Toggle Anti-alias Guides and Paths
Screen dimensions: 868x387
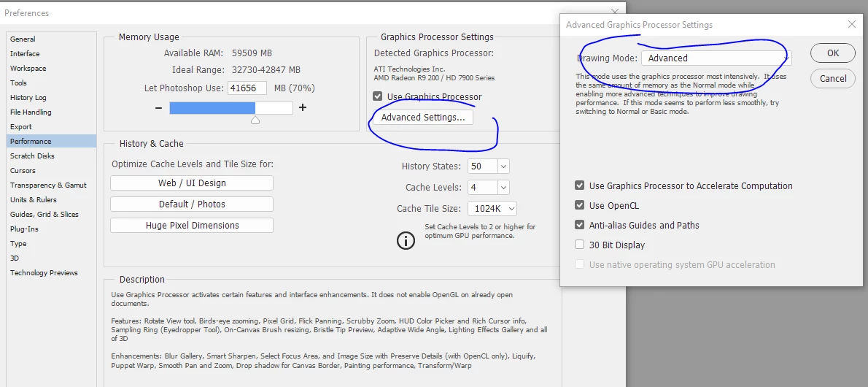point(580,225)
